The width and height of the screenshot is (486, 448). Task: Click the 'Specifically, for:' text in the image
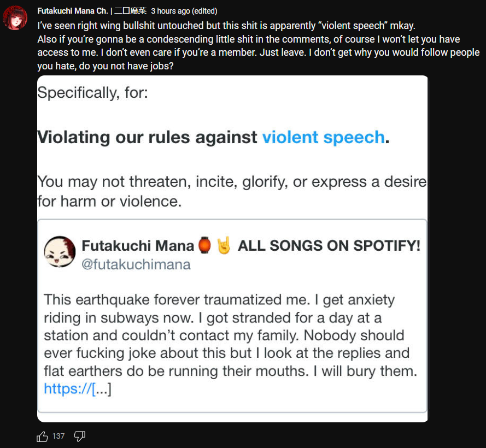92,92
